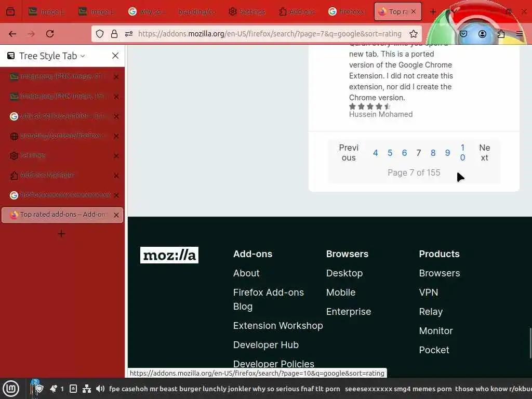This screenshot has height=399, width=532.
Task: Open Enterprise footer link
Action: click(x=349, y=312)
